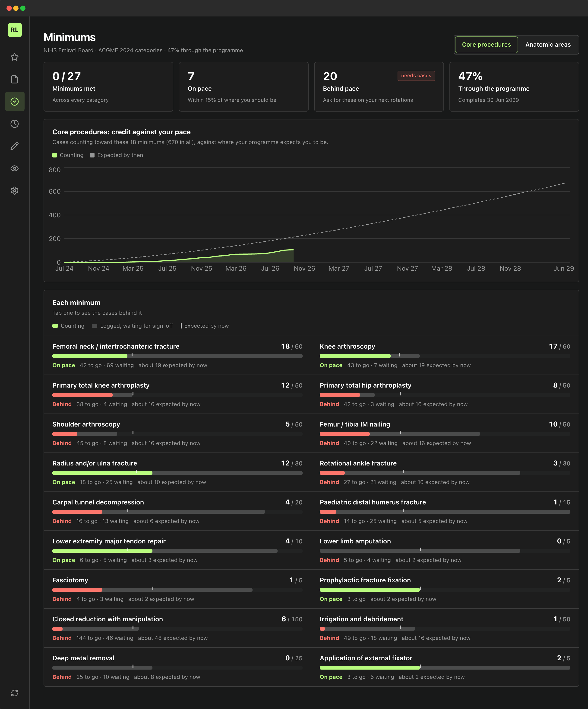Screen dimensions: 588x709
Task: Open the settings gear icon in sidebar
Action: tap(15, 191)
